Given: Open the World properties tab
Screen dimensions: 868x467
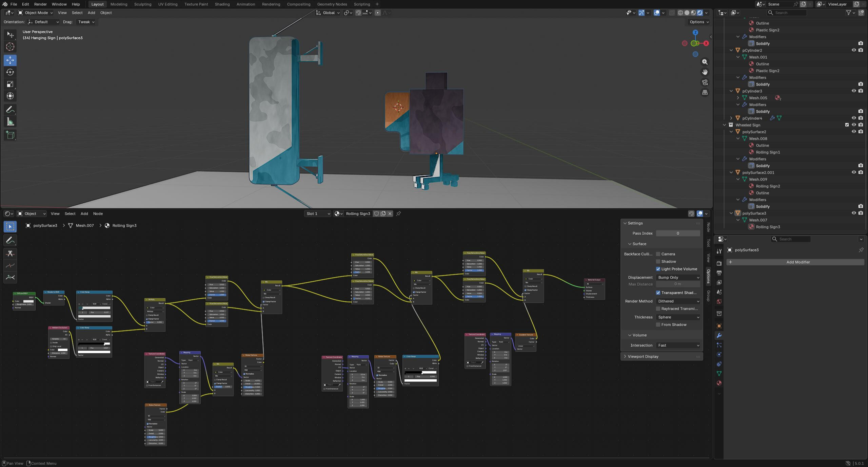Looking at the screenshot, I should click(x=719, y=302).
